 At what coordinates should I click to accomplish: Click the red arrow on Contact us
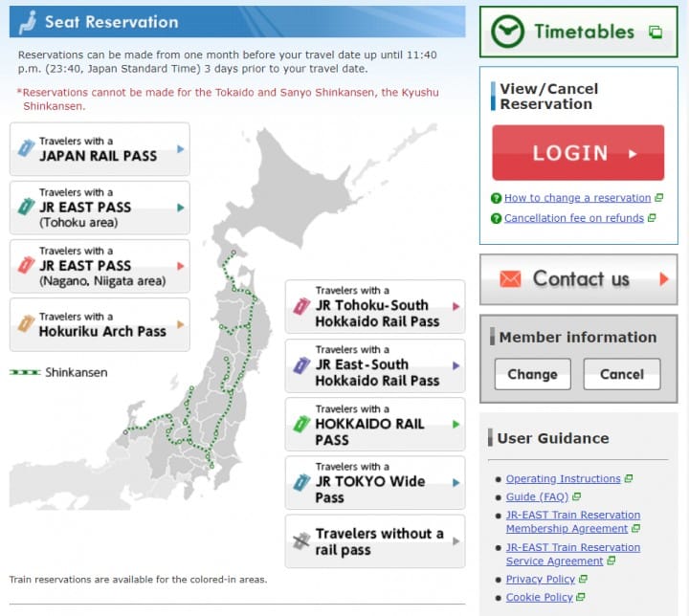tap(663, 279)
